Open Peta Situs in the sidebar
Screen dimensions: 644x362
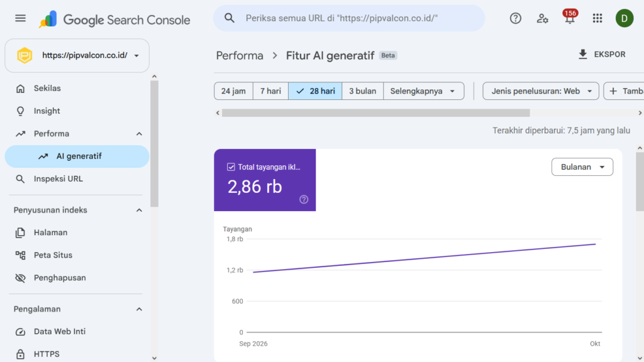coord(77,255)
